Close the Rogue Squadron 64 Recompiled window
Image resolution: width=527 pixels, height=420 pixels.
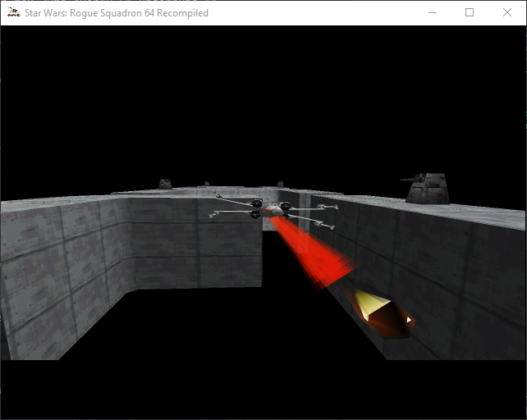point(507,13)
